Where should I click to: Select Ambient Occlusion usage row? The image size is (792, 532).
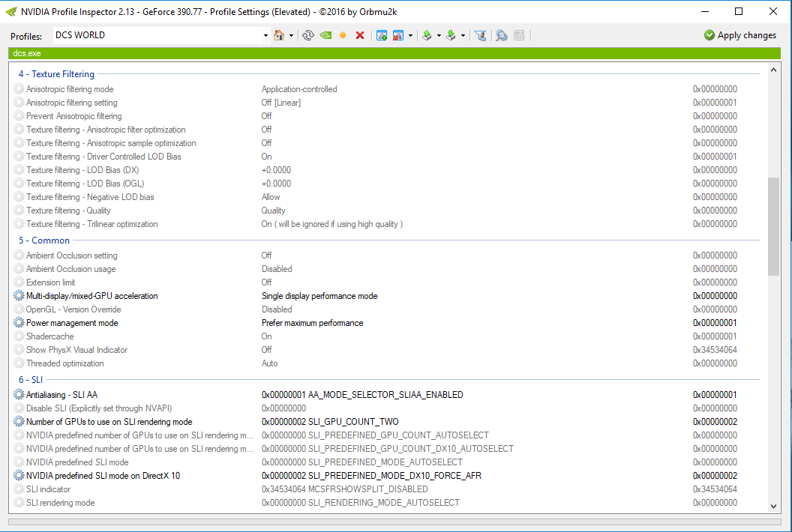pyautogui.click(x=386, y=269)
